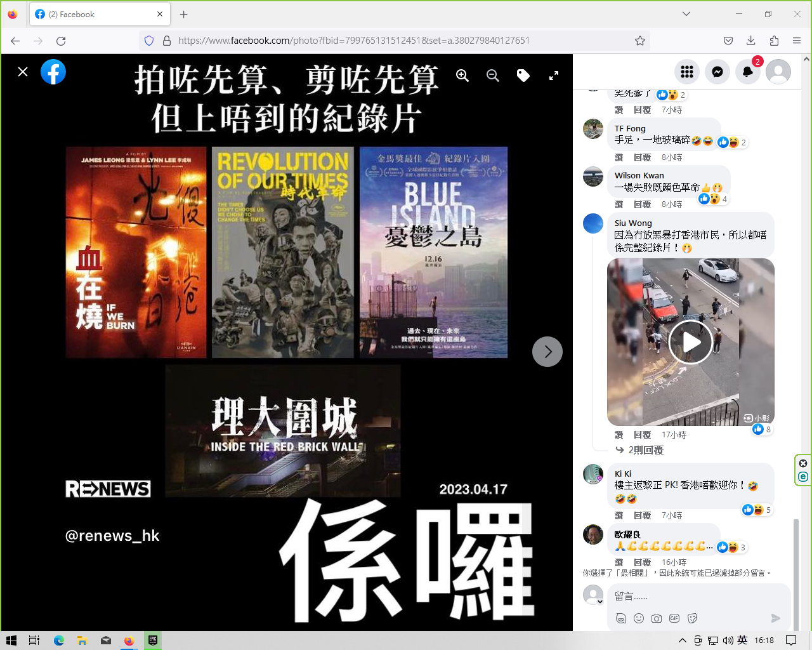The image size is (812, 650).
Task: Reply to TF Fong's comment
Action: (x=642, y=157)
